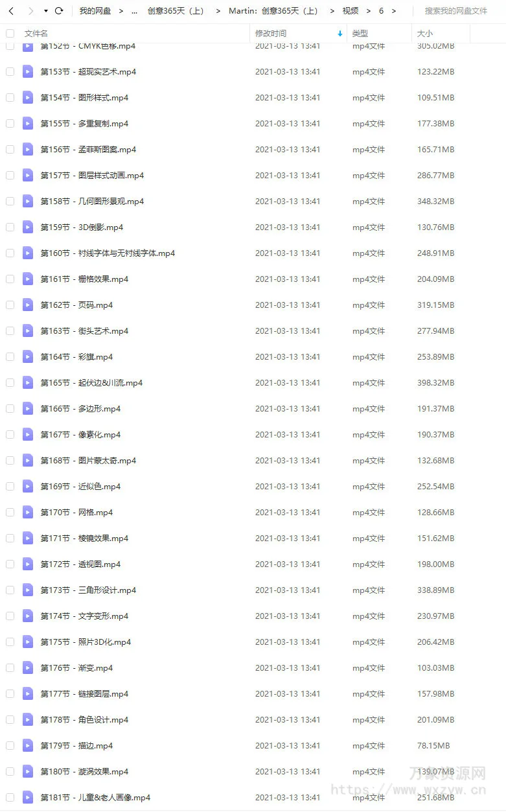The height and width of the screenshot is (812, 506).
Task: Check the box for 第156节 孟菲斯图案.mp4
Action: click(x=10, y=149)
